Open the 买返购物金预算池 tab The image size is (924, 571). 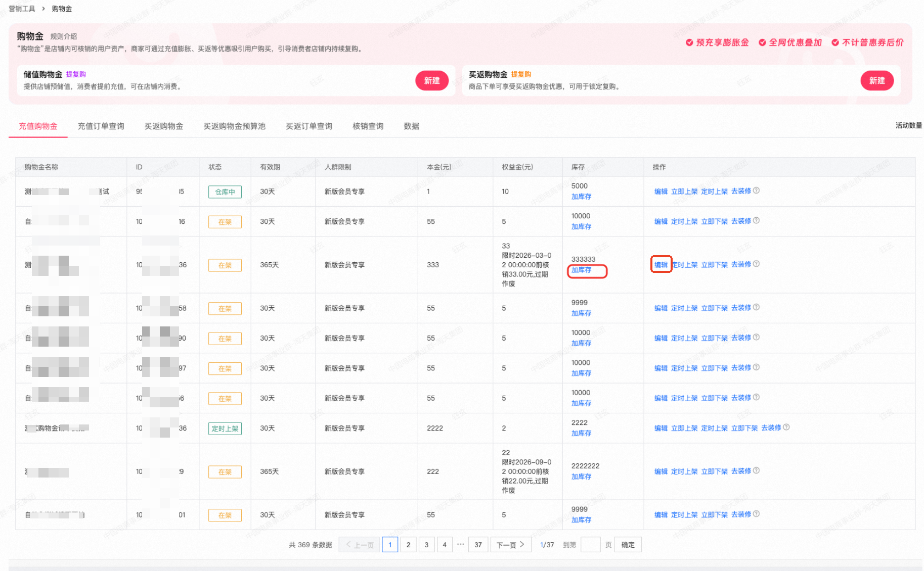tap(234, 126)
